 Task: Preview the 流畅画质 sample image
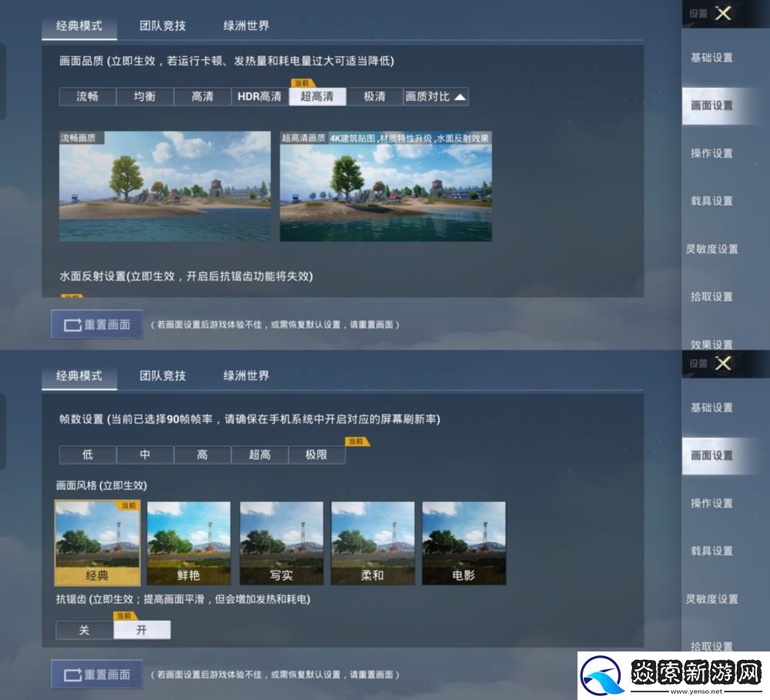coord(165,186)
